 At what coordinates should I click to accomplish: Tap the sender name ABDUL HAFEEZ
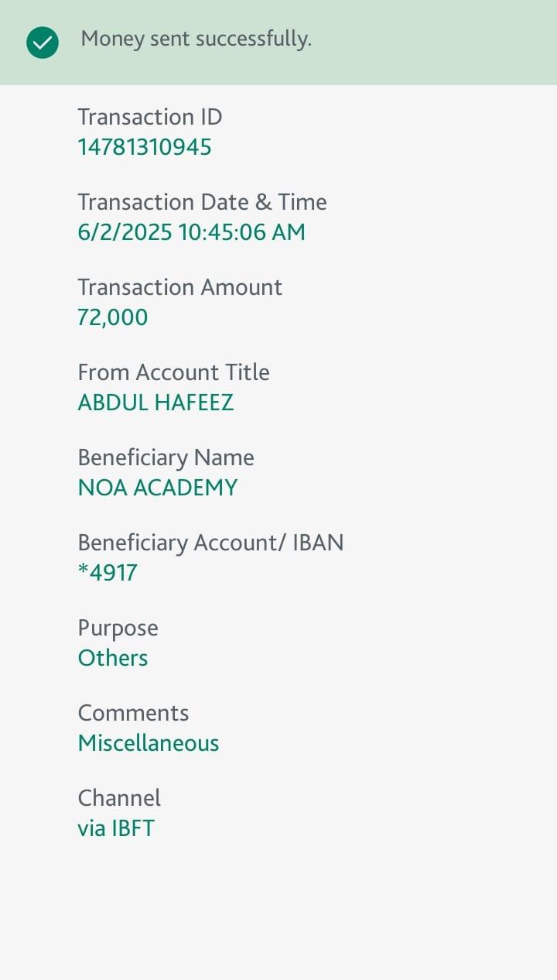[155, 403]
